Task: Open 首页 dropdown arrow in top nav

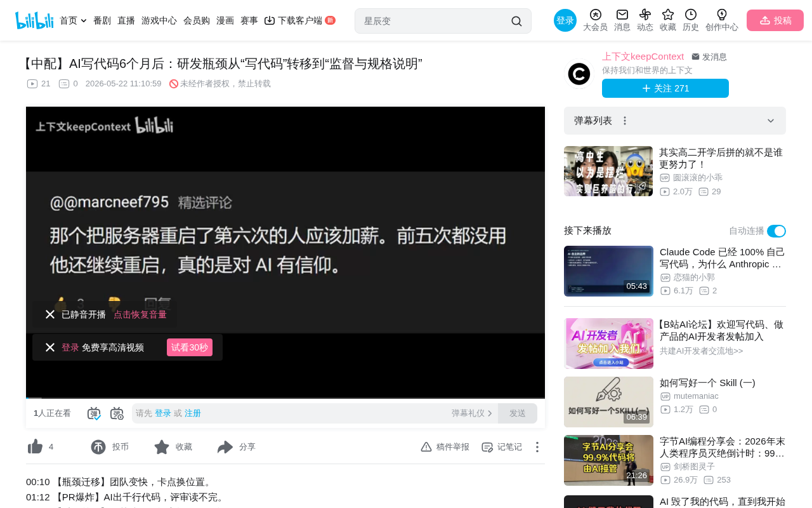Action: 84,21
